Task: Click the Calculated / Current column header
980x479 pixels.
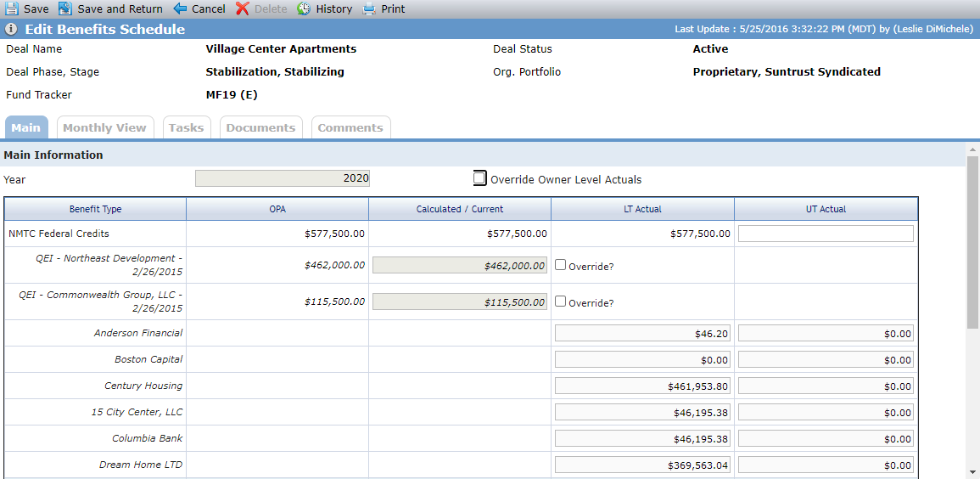Action: pos(460,209)
